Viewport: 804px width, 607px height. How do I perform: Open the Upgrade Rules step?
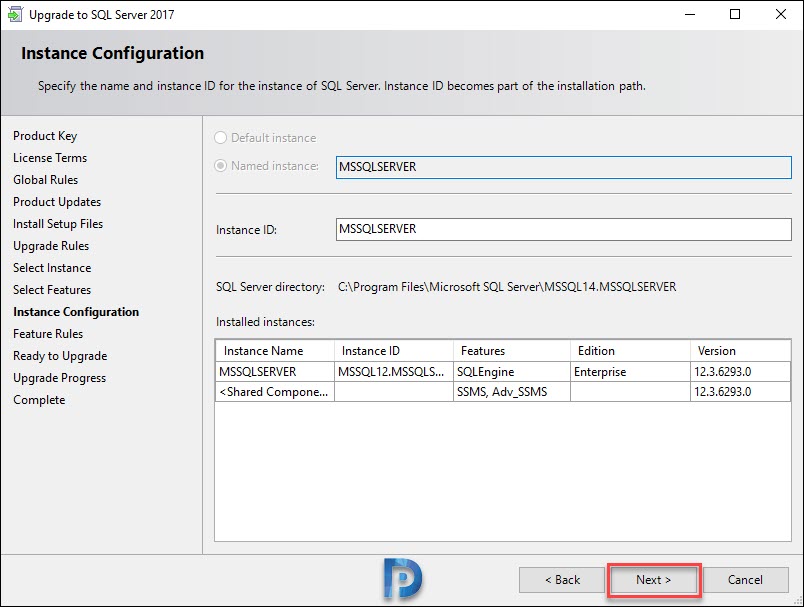pos(51,246)
